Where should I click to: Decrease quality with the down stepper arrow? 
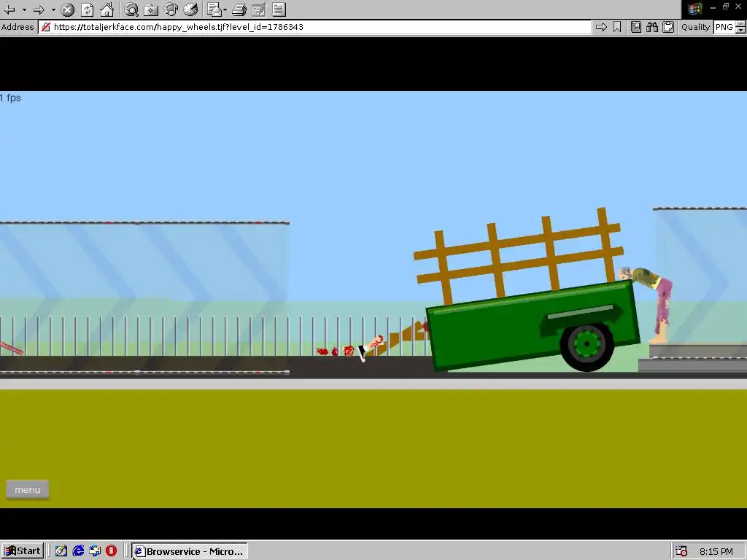[741, 31]
